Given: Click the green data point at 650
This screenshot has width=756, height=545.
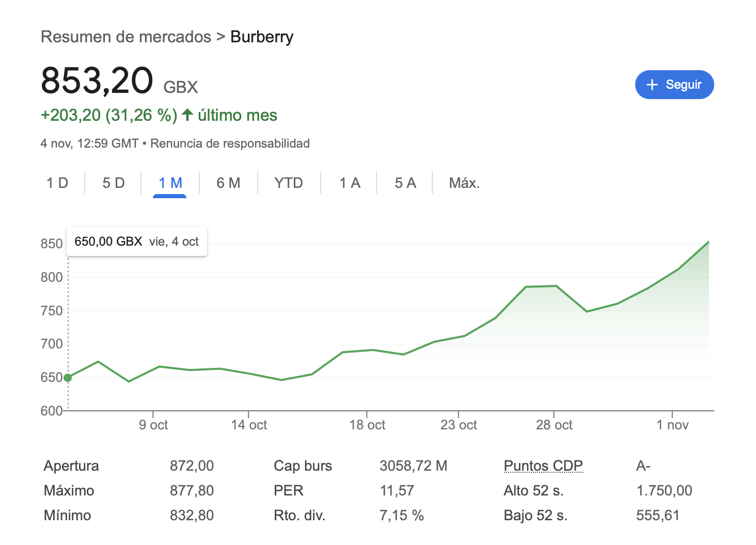Looking at the screenshot, I should 68,378.
